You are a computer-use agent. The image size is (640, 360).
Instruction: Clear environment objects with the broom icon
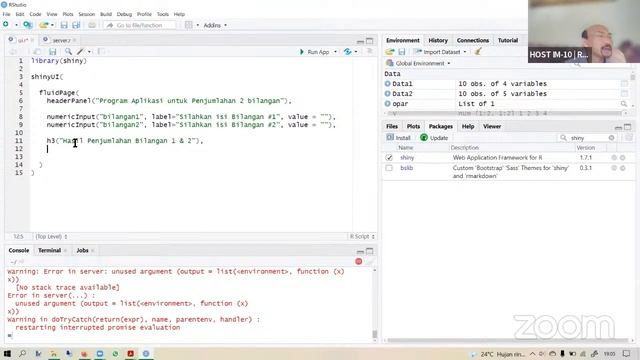tap(478, 51)
